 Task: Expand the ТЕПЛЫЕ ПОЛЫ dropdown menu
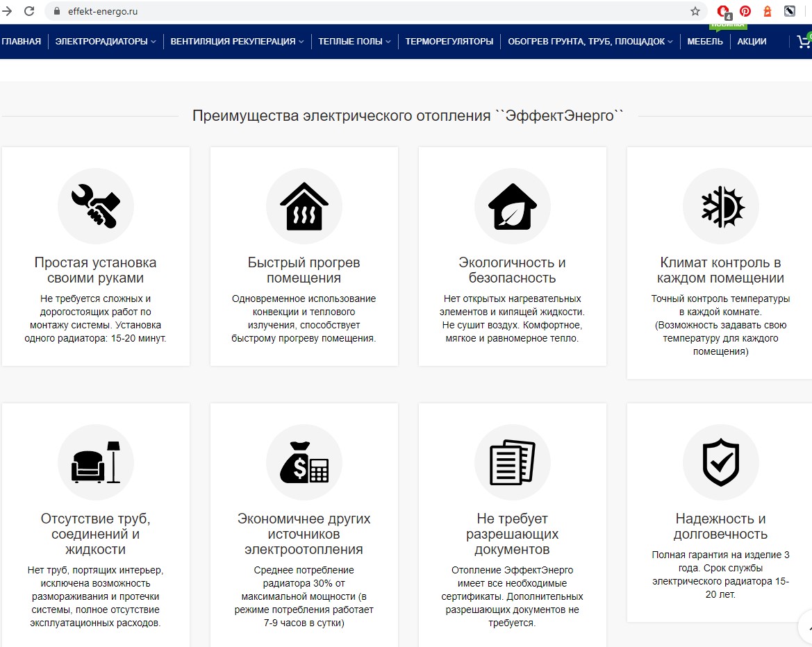point(354,42)
